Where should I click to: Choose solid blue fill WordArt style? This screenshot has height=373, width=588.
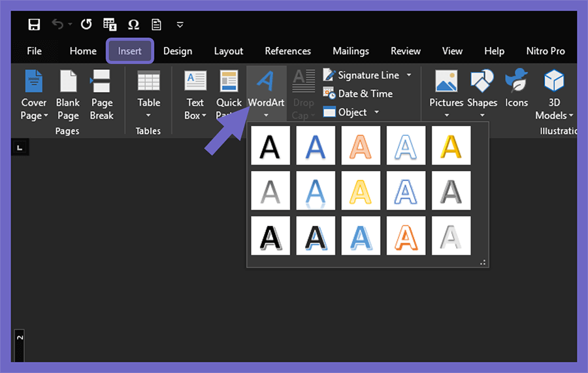316,146
